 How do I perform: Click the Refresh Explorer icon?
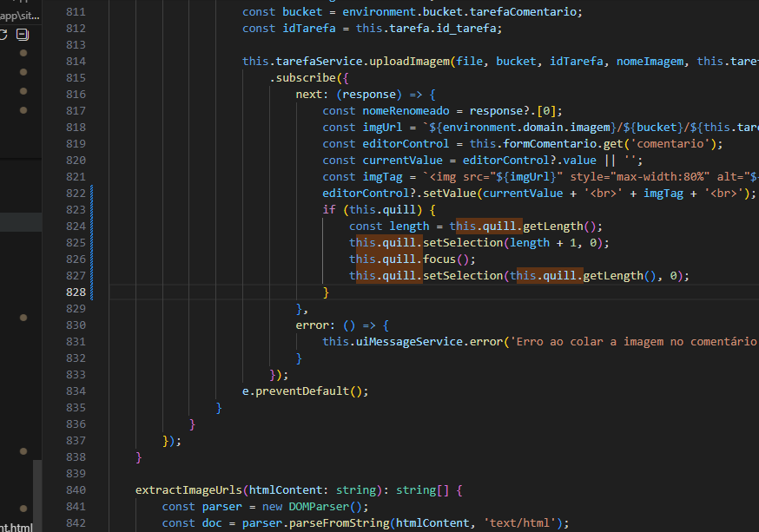coord(3,35)
